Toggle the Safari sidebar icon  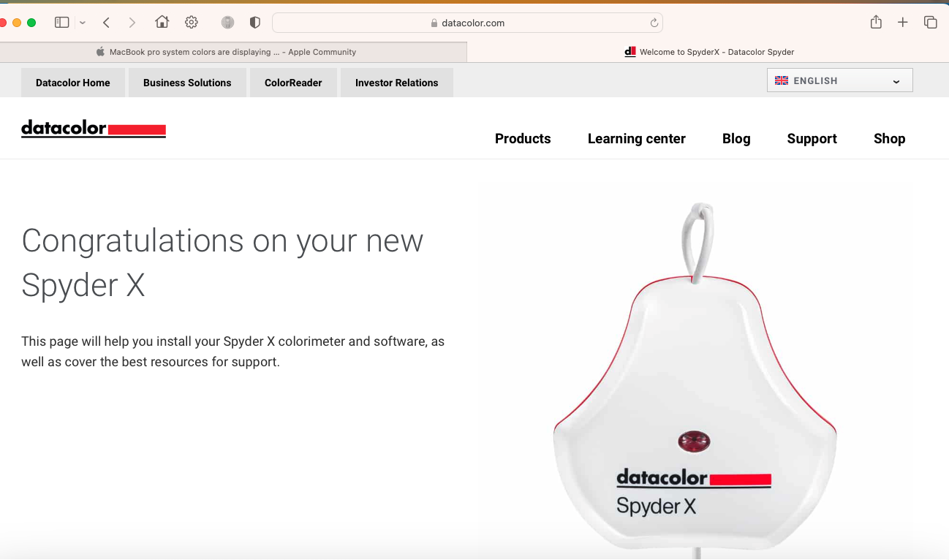62,23
